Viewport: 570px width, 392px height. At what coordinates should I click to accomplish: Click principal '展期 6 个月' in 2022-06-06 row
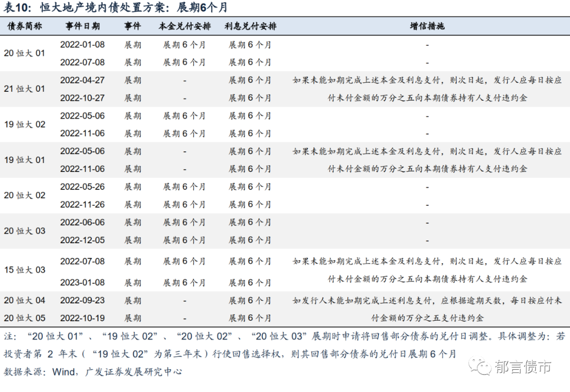point(184,222)
